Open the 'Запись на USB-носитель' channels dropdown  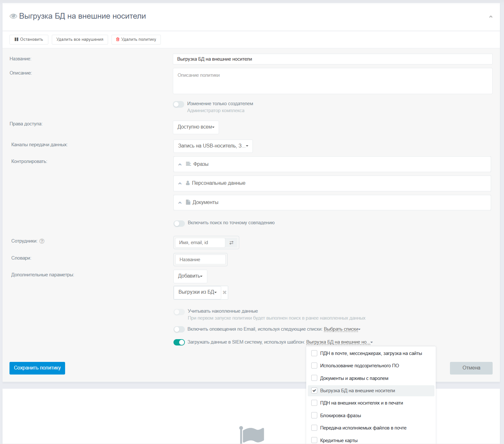pyautogui.click(x=213, y=146)
